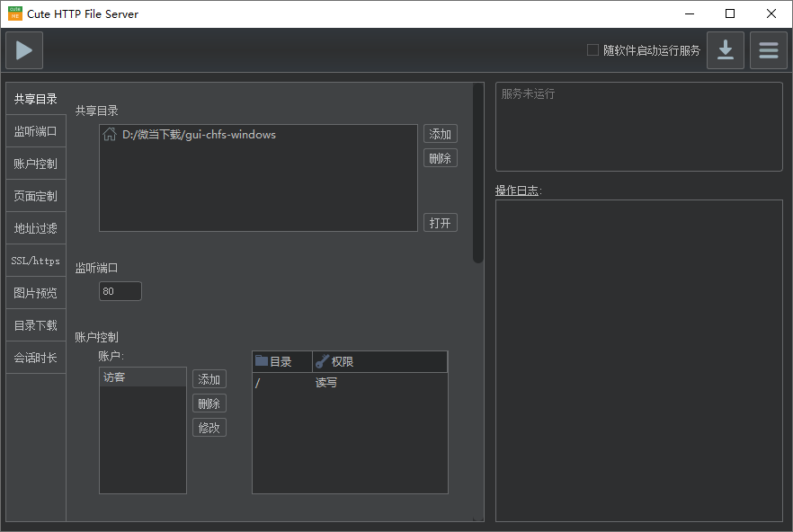Viewport: 793px width, 532px height.
Task: Select the 访客 account in the list
Action: (142, 377)
